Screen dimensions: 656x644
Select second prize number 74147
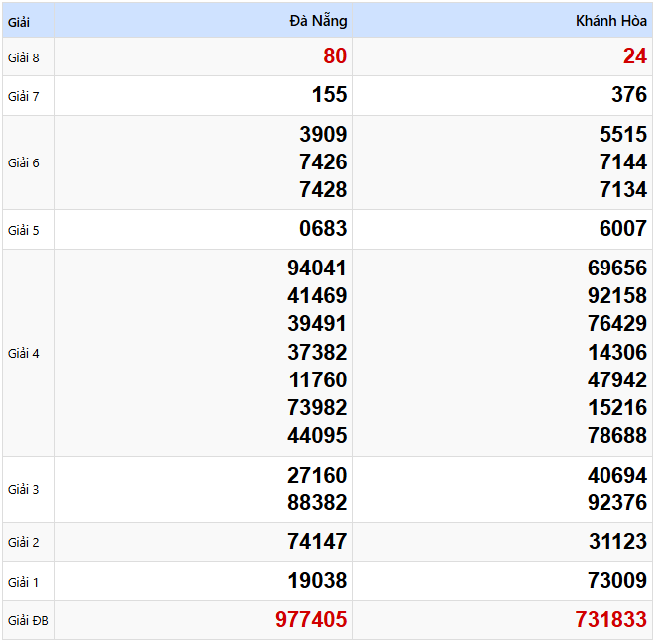317,542
